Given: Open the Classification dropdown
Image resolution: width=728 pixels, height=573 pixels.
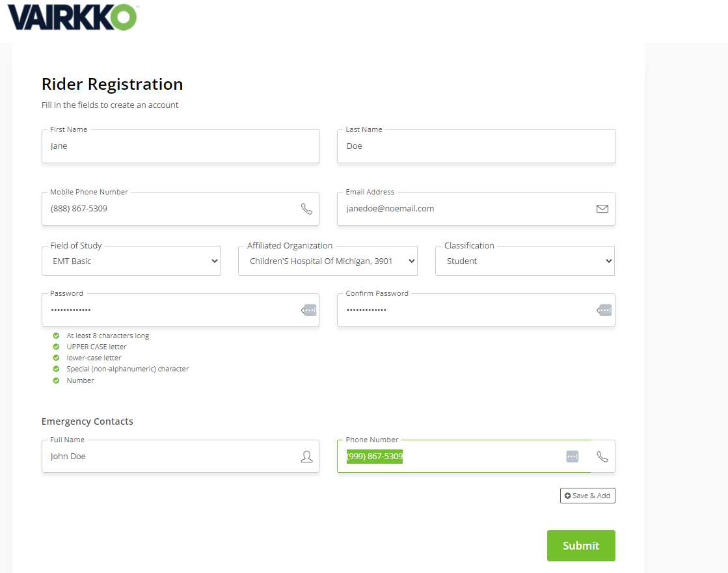Looking at the screenshot, I should [x=524, y=261].
